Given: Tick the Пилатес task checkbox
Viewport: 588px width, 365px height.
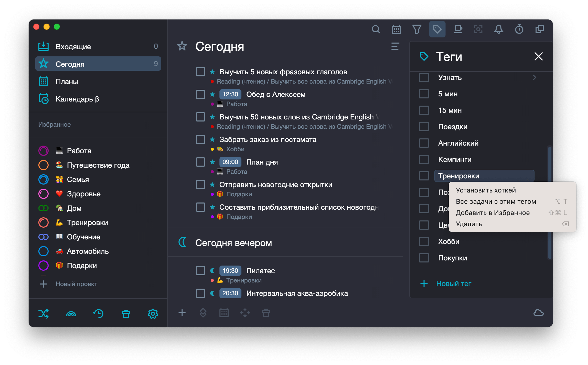Looking at the screenshot, I should click(x=200, y=271).
